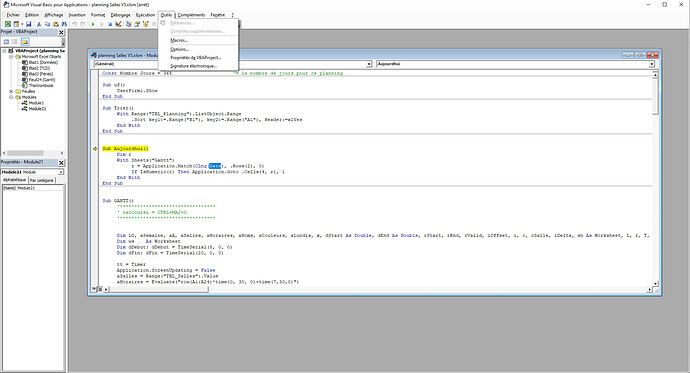Save the project with the floppy disk icon
Viewport: 690px width, 373px height.
(x=29, y=24)
